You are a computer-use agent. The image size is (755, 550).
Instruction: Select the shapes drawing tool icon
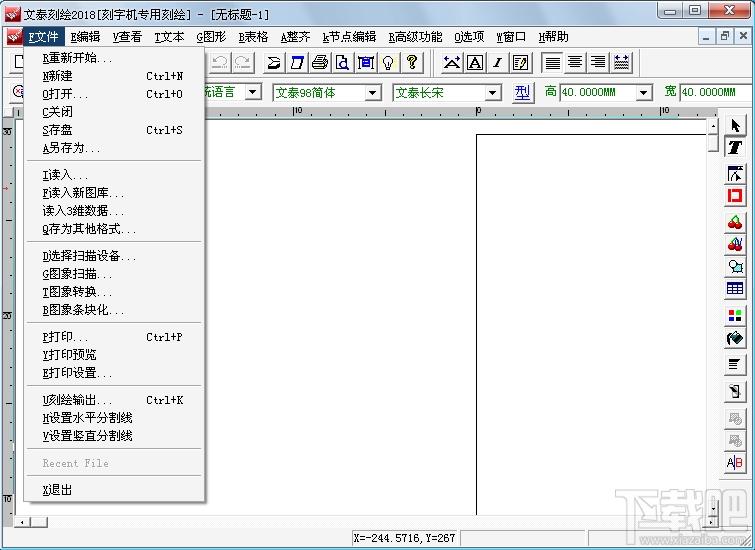[735, 266]
